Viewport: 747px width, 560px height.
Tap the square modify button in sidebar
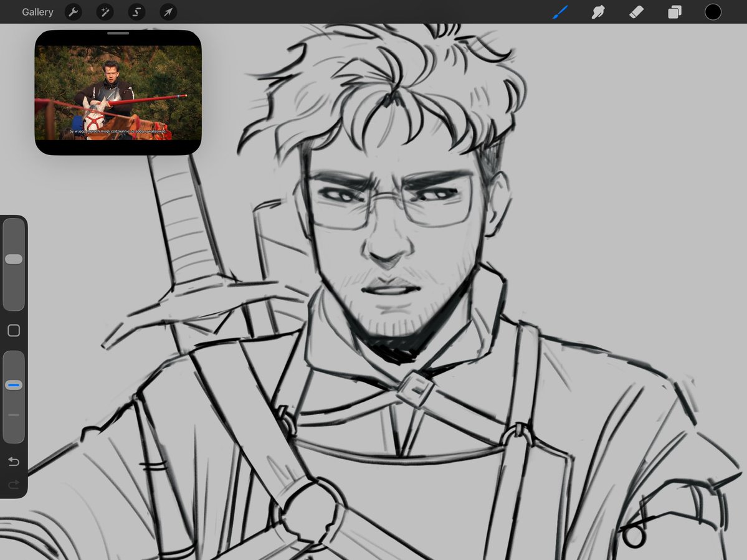point(14,331)
